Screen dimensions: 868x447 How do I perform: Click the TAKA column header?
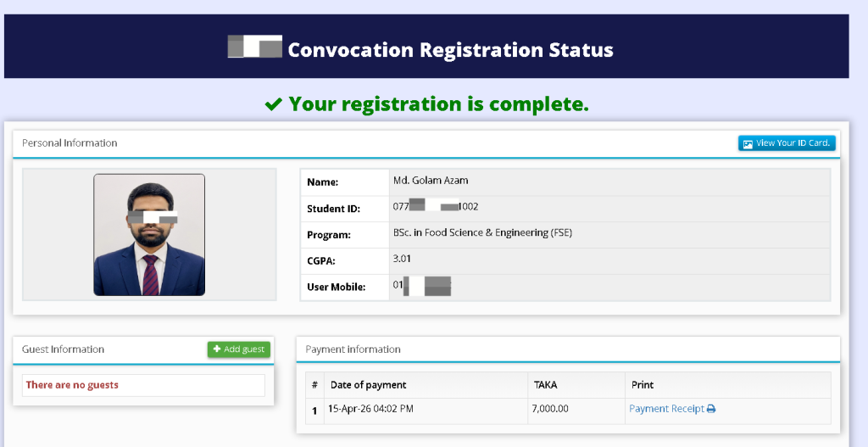point(545,385)
